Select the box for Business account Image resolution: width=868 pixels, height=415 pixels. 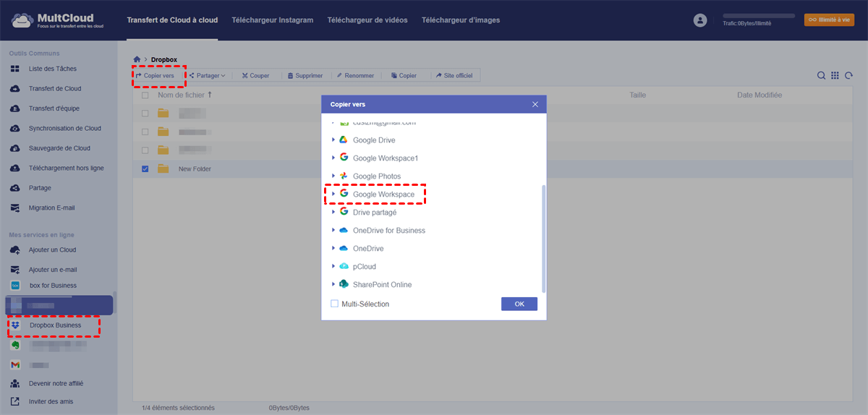click(53, 285)
